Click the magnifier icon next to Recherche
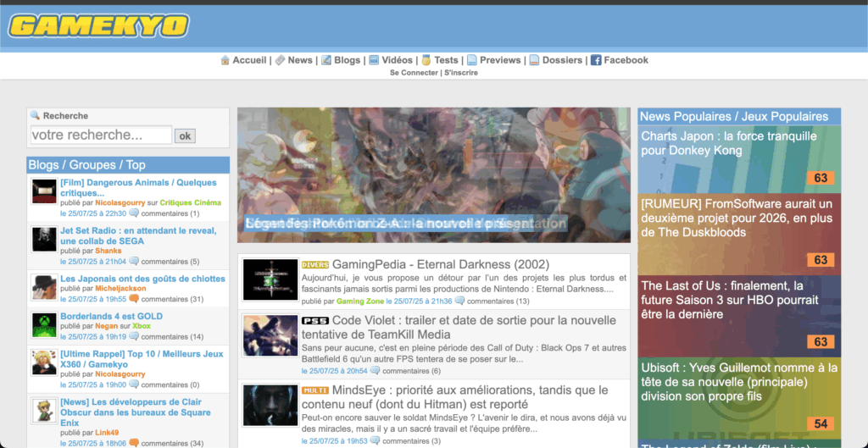The image size is (868, 448). pos(35,115)
